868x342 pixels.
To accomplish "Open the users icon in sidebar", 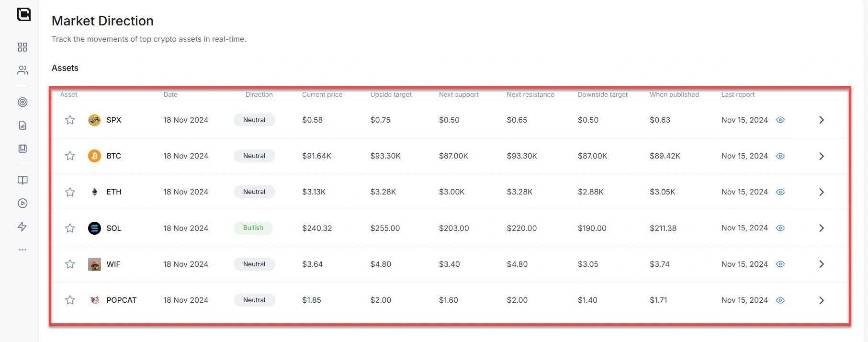I will [23, 70].
